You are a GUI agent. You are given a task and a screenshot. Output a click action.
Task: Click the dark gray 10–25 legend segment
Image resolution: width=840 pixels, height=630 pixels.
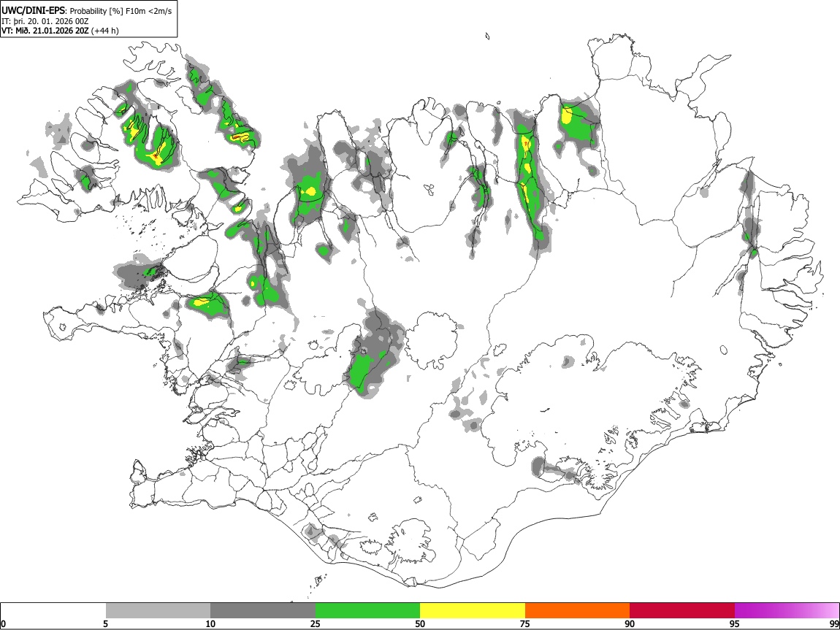pos(263,611)
